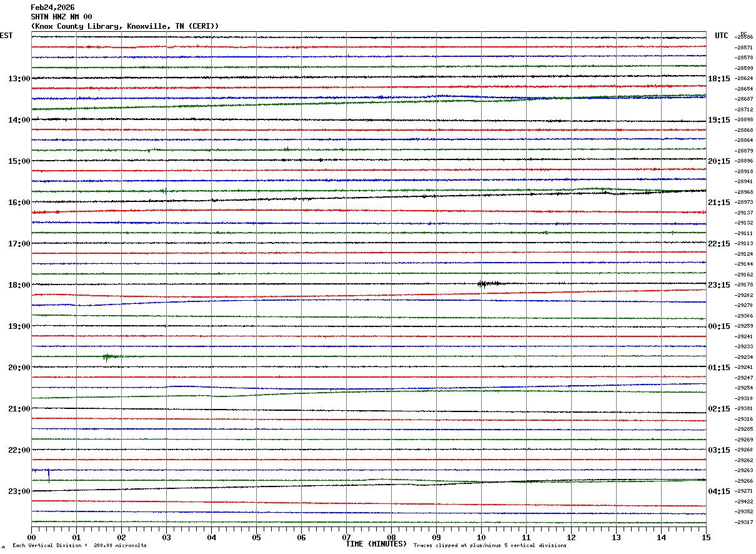Viewport: 756px width, 554px height.
Task: Click the DC offset value "-29317"
Action: [744, 522]
